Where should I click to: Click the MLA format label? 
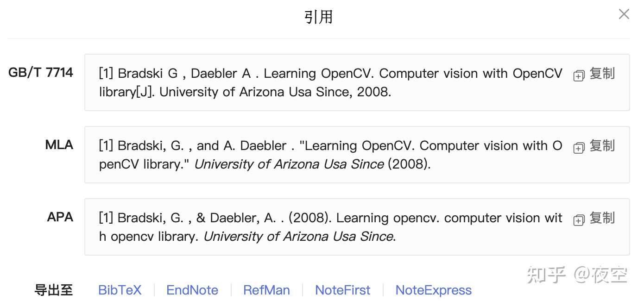(x=59, y=145)
